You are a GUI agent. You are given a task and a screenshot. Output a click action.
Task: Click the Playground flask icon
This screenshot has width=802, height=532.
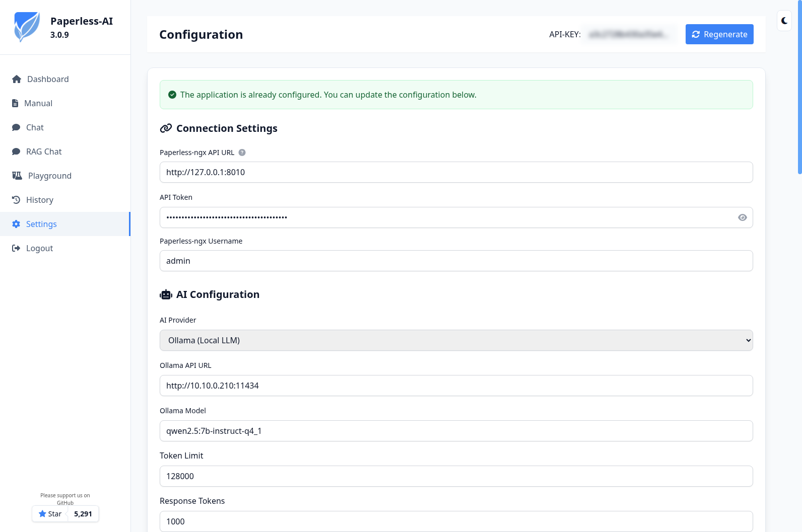[17, 176]
